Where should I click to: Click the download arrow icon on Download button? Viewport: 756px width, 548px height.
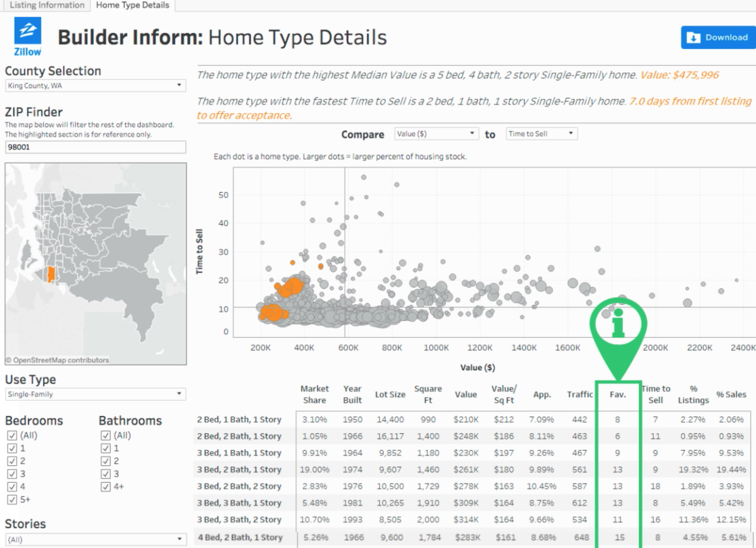tap(694, 37)
